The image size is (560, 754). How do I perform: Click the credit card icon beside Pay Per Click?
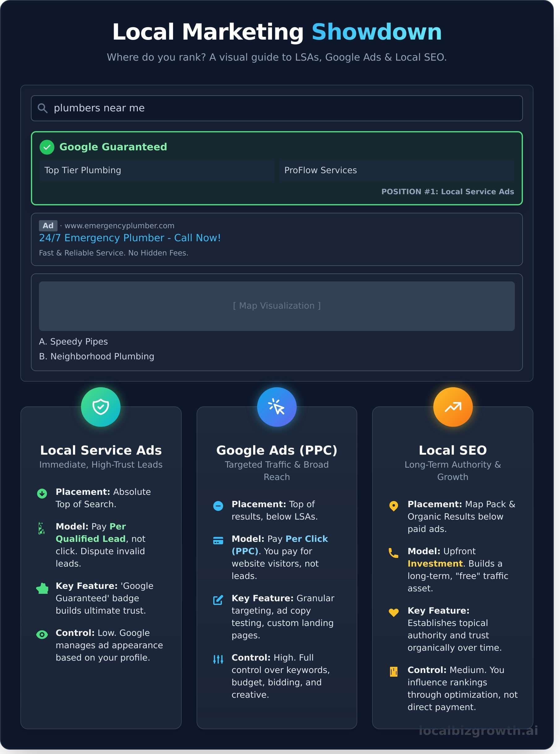[218, 540]
